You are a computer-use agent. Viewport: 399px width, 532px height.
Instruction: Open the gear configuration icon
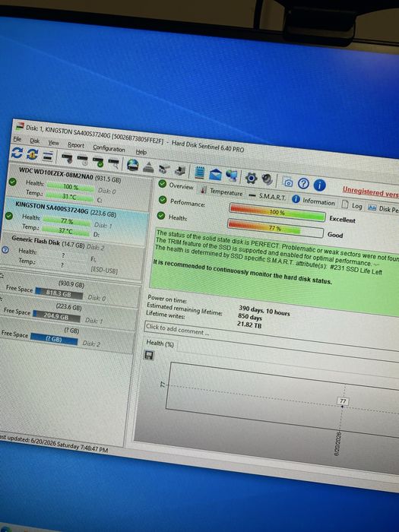251,177
